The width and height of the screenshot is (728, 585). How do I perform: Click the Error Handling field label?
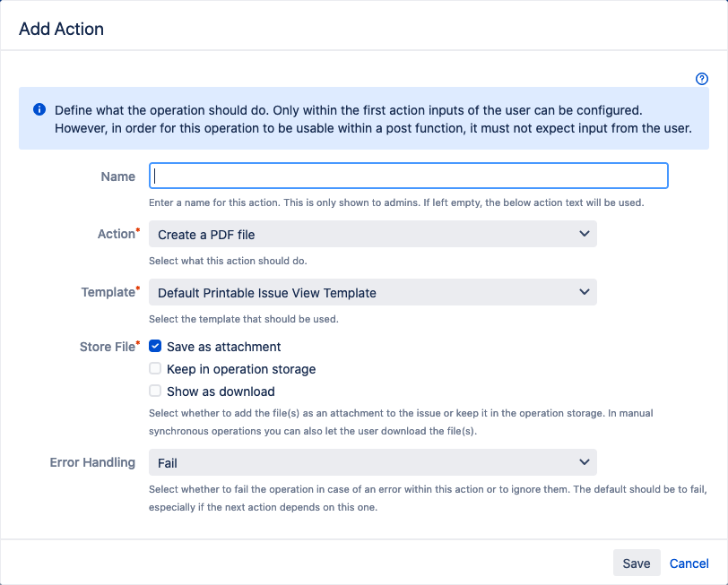[92, 462]
